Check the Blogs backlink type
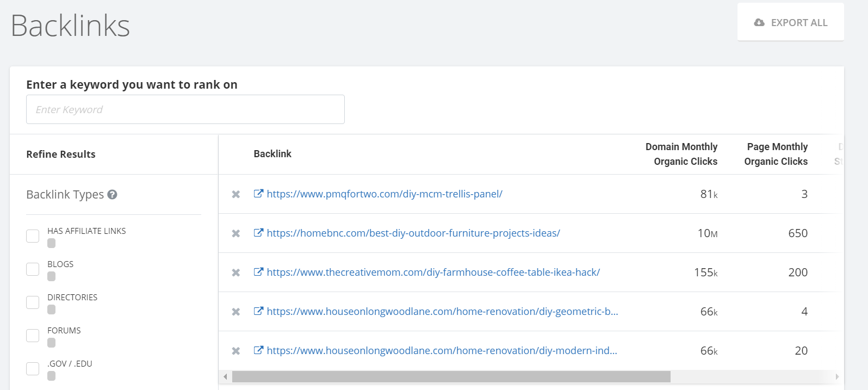Image resolution: width=868 pixels, height=390 pixels. point(33,269)
